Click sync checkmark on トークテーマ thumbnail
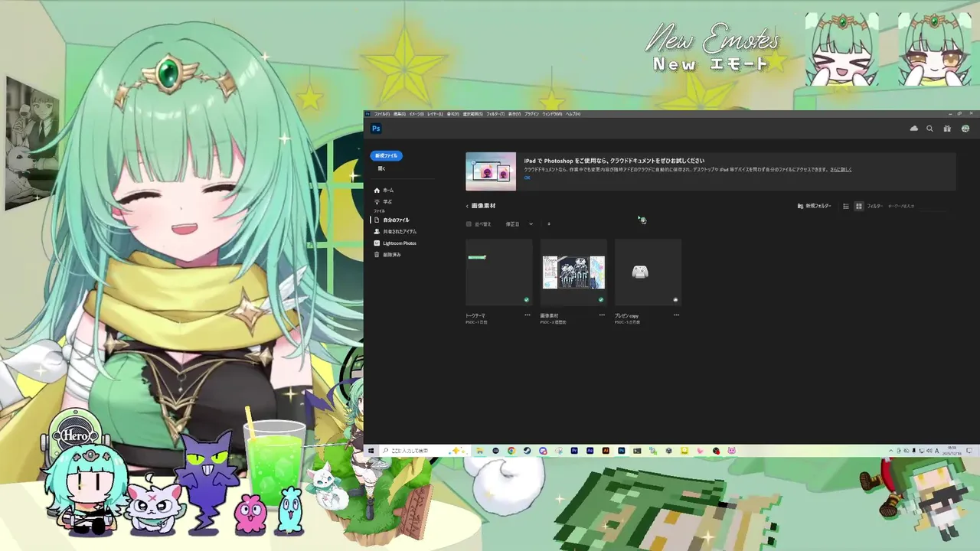 tap(526, 300)
